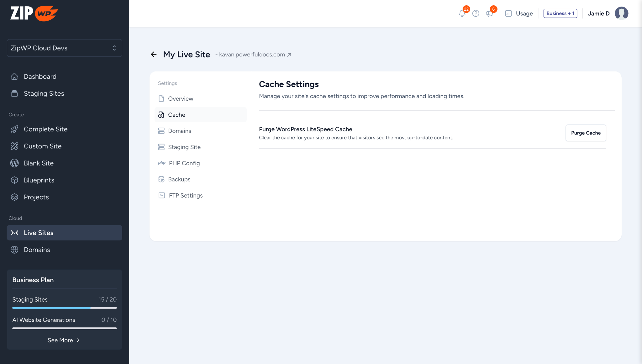
Task: Open the user profile avatar
Action: coord(621,13)
